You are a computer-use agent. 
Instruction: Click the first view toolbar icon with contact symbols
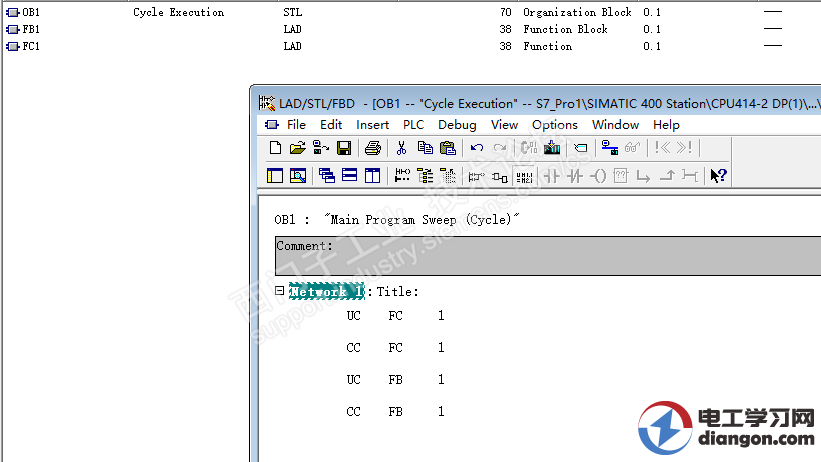pos(402,175)
